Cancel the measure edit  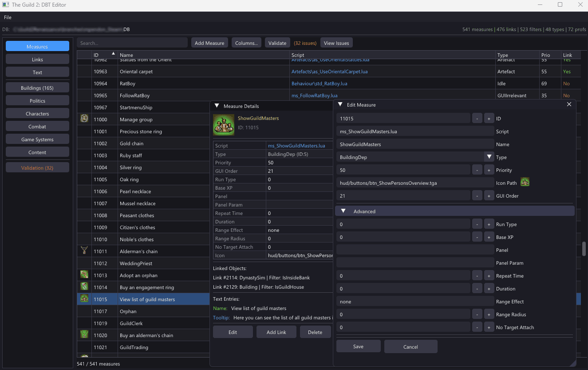411,346
